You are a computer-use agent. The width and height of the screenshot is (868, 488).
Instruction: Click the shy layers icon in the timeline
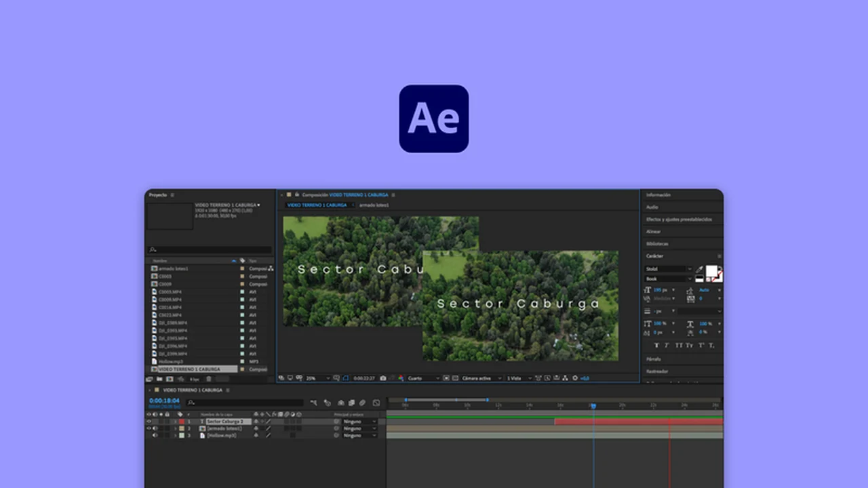(x=341, y=403)
